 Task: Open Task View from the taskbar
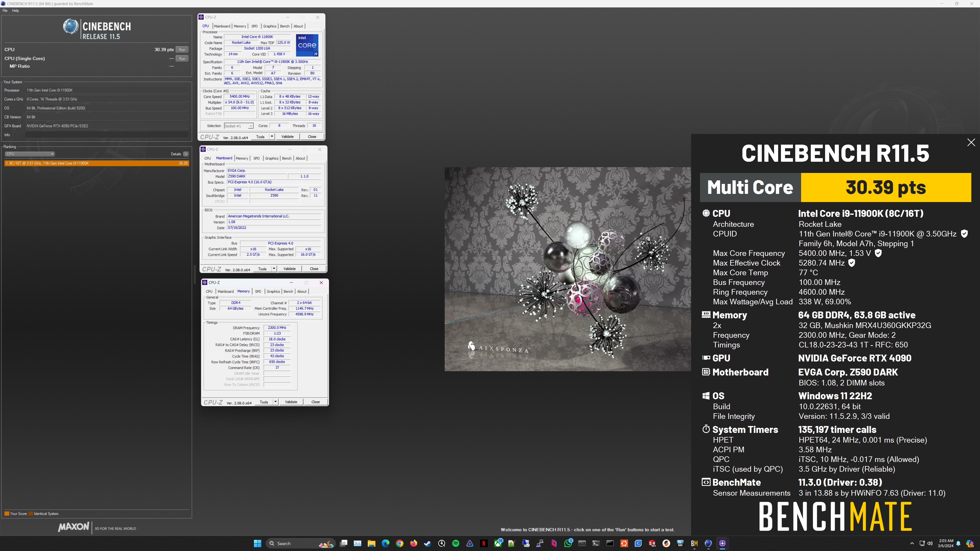pyautogui.click(x=344, y=543)
